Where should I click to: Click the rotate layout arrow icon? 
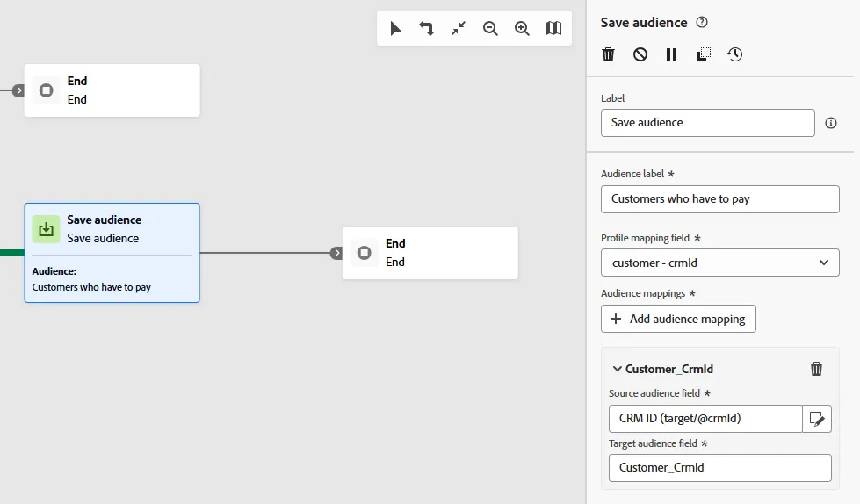tap(427, 28)
